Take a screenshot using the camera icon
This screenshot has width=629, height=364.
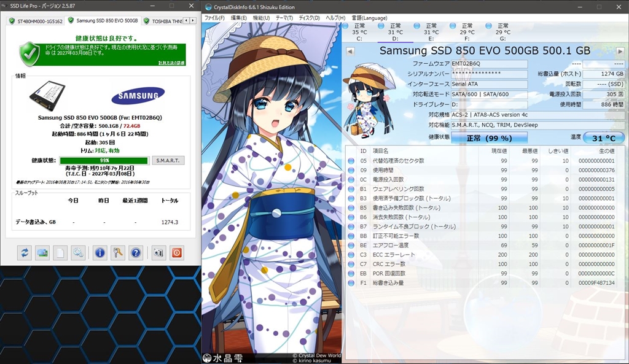click(158, 253)
